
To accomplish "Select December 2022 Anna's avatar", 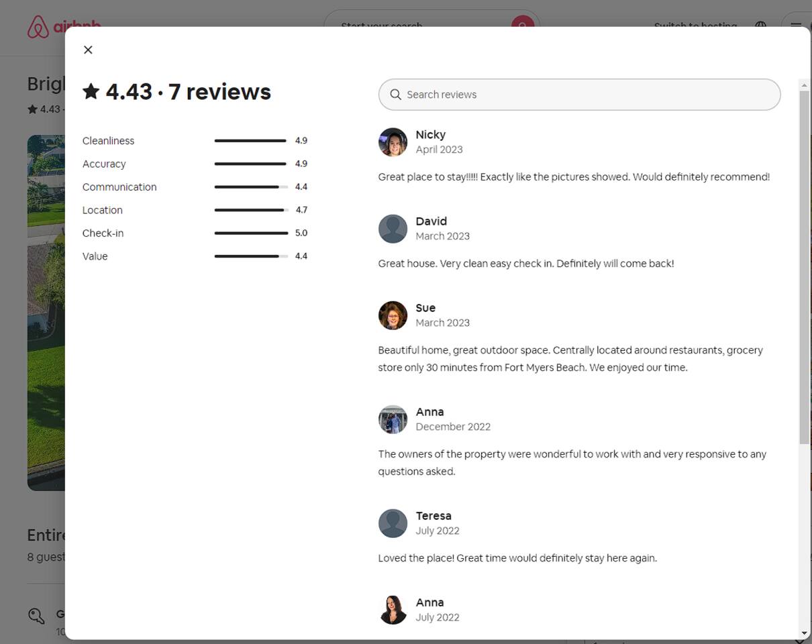I will click(x=393, y=419).
